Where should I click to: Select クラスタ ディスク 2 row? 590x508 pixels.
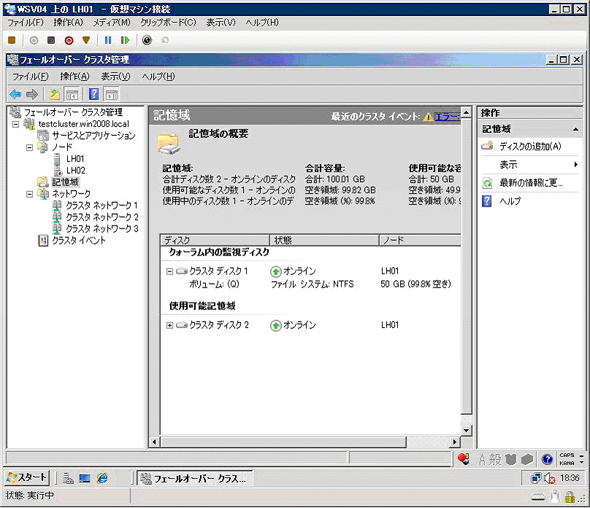point(310,325)
